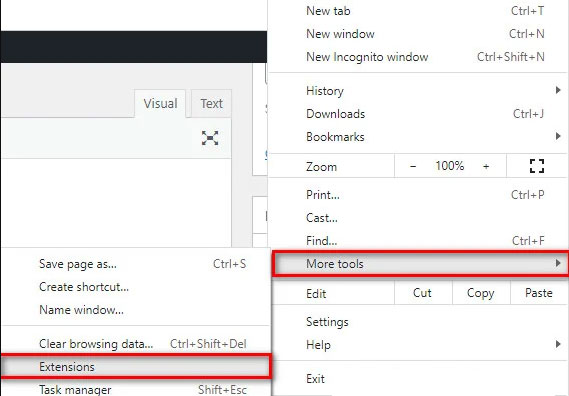Open a New Incognito window
This screenshot has width=569, height=396.
coord(418,57)
